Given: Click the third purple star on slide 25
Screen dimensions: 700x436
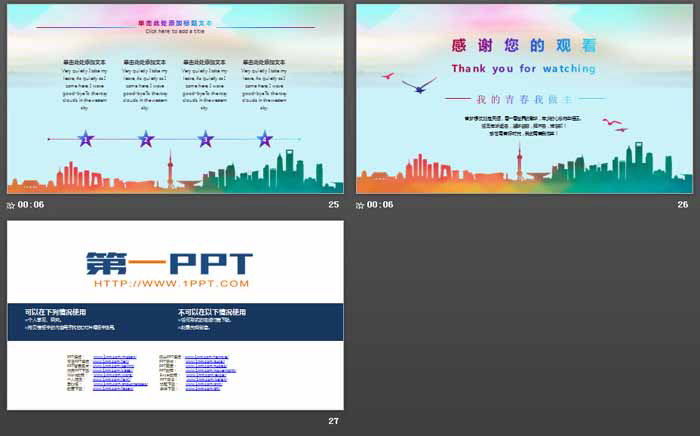Looking at the screenshot, I should click(205, 139).
